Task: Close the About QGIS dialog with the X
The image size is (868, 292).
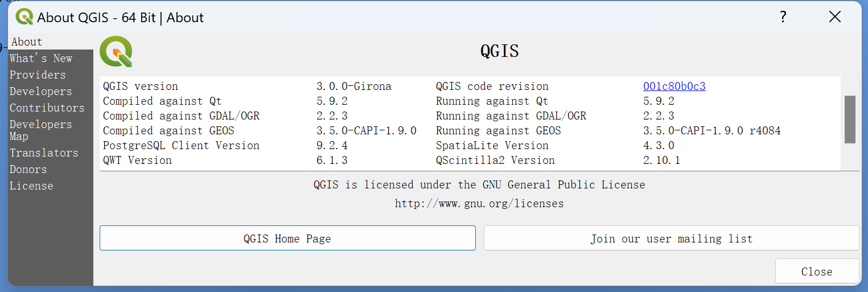Action: tap(834, 17)
